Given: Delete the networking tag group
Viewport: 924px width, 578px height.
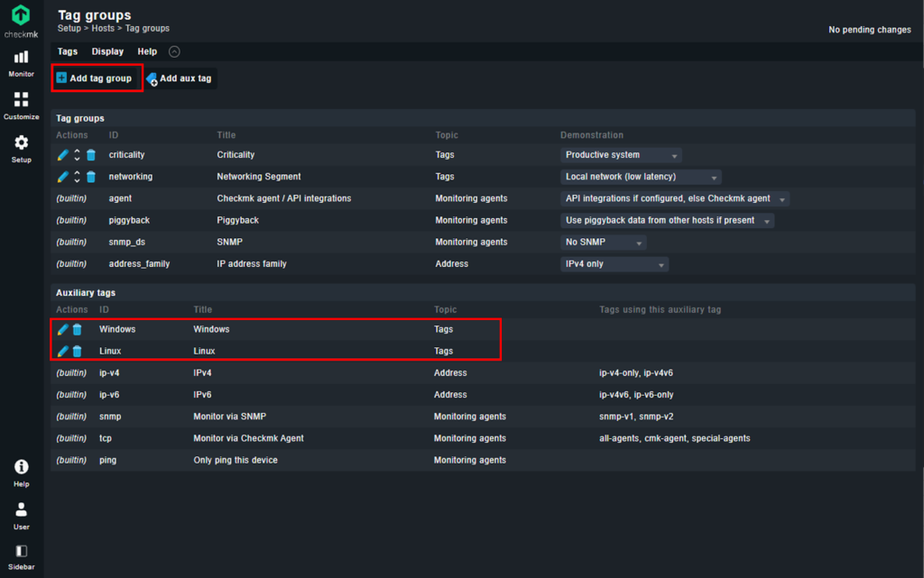Looking at the screenshot, I should (91, 177).
